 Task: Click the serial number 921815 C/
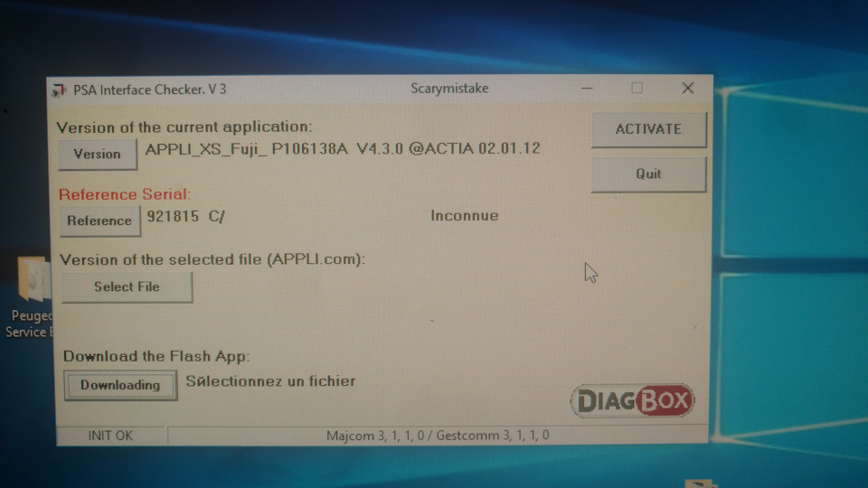point(186,216)
